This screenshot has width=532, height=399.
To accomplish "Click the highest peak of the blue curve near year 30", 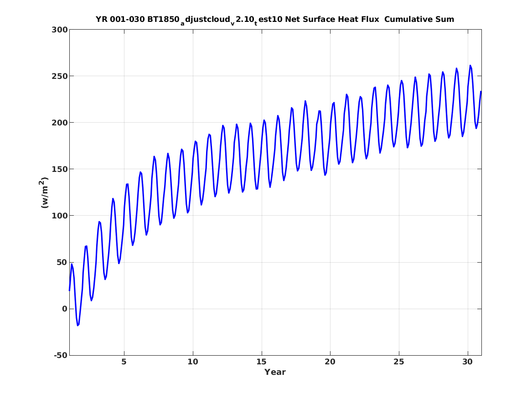I will (x=470, y=66).
